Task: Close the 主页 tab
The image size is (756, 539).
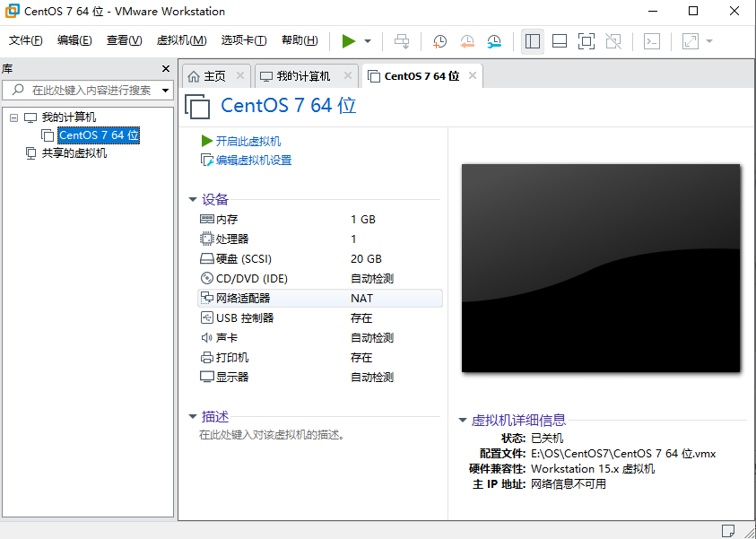Action: click(240, 75)
